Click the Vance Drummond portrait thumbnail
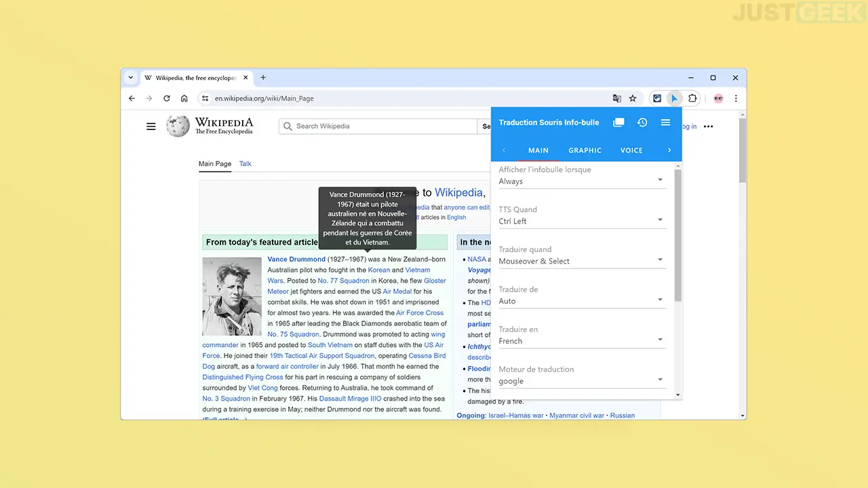The height and width of the screenshot is (488, 868). coord(232,296)
